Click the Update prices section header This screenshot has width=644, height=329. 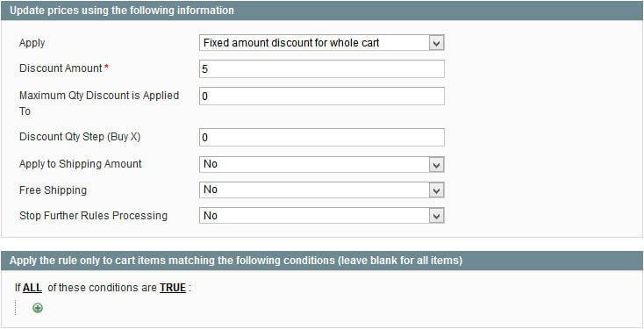point(322,11)
